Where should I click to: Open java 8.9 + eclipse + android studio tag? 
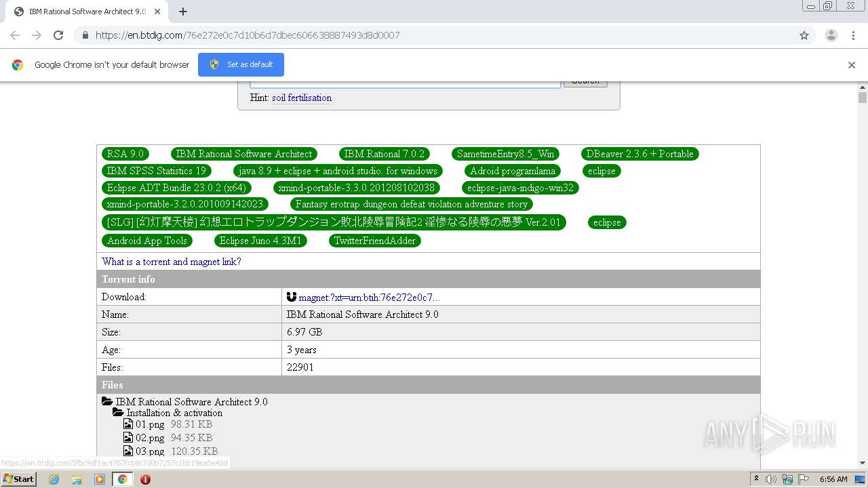338,171
